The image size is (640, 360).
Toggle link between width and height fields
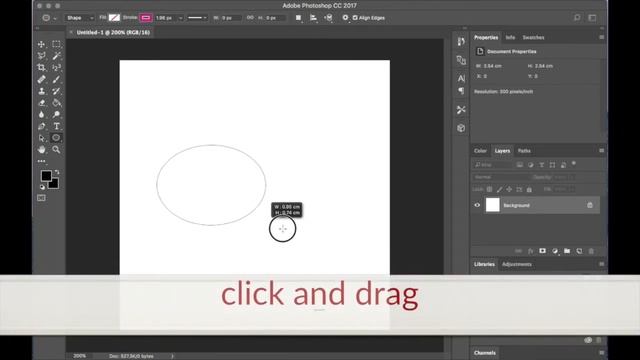(x=250, y=18)
